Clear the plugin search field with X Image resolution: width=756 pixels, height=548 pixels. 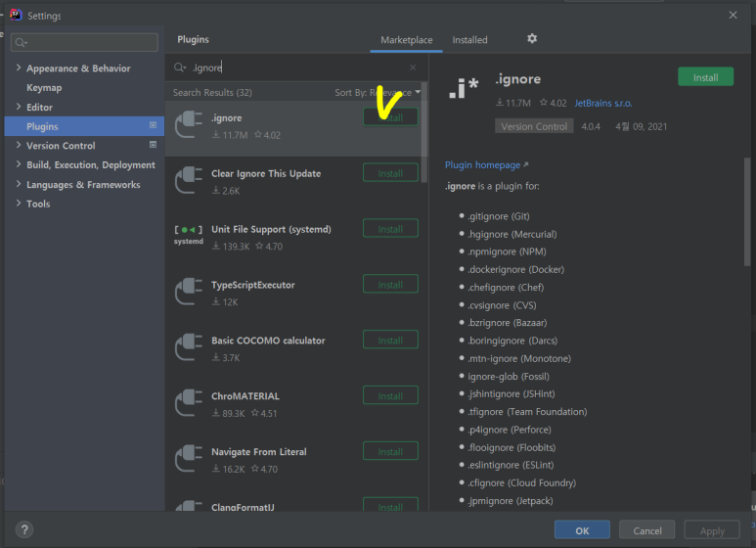coord(413,68)
